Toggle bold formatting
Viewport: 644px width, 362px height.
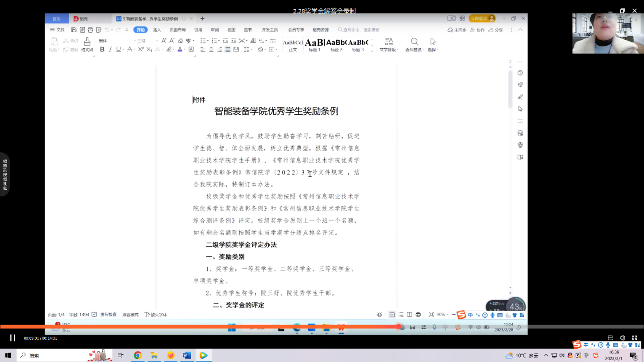(x=102, y=50)
